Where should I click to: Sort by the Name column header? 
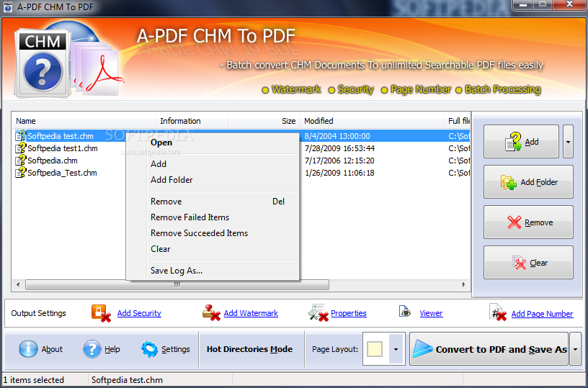point(84,121)
